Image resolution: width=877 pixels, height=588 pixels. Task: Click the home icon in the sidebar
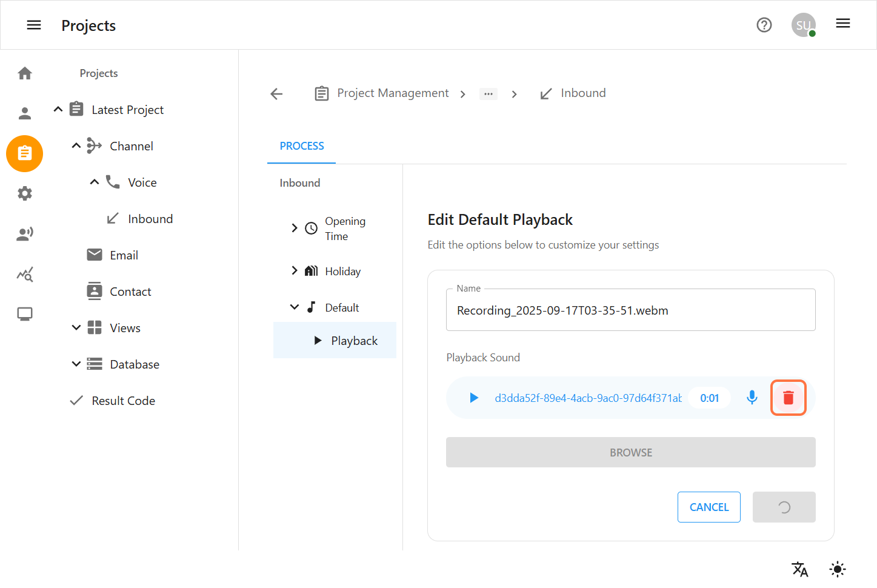[x=25, y=73]
